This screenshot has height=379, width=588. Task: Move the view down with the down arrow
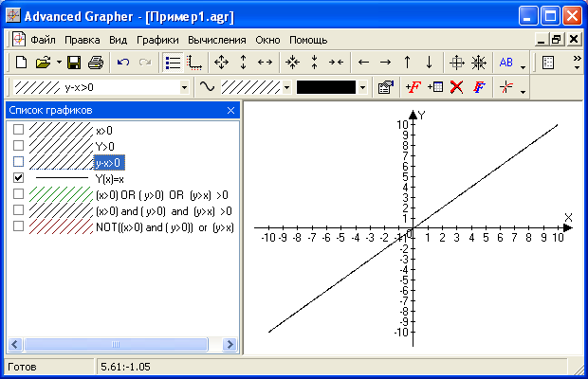coord(429,63)
